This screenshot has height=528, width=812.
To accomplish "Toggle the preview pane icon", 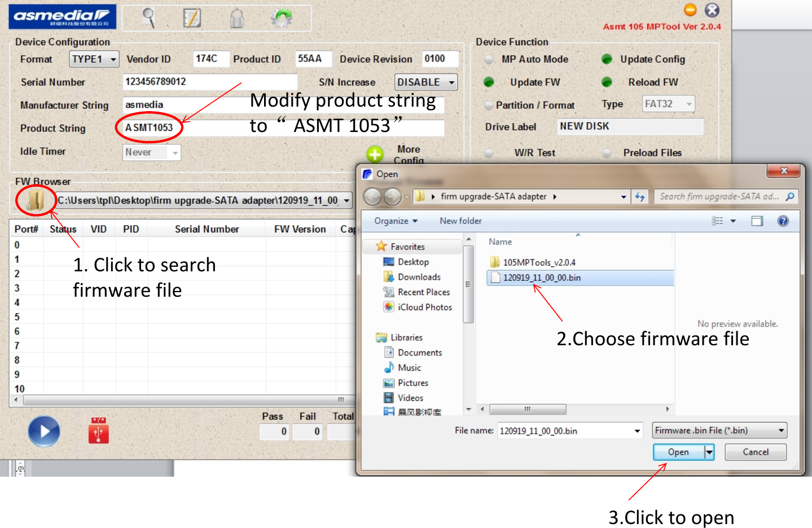I will (757, 221).
